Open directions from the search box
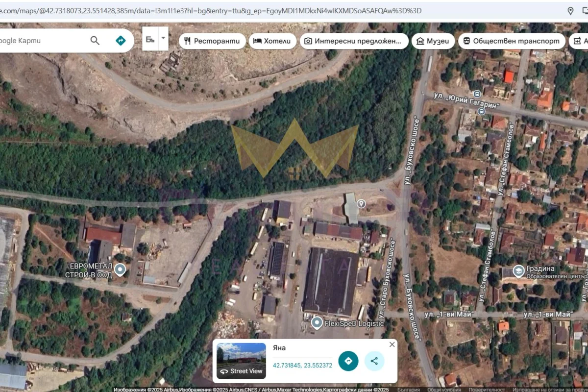Image resolution: width=588 pixels, height=392 pixels. pos(120,41)
